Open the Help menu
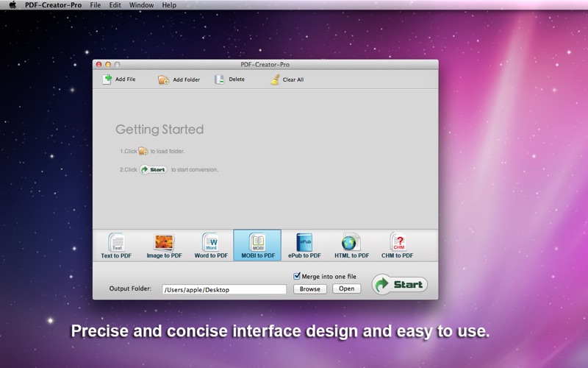The height and width of the screenshot is (368, 588). tap(169, 5)
